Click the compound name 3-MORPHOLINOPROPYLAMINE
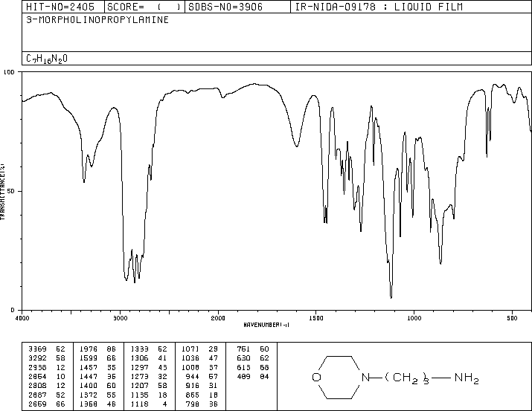Viewport: 532px width, 411px height. click(97, 20)
